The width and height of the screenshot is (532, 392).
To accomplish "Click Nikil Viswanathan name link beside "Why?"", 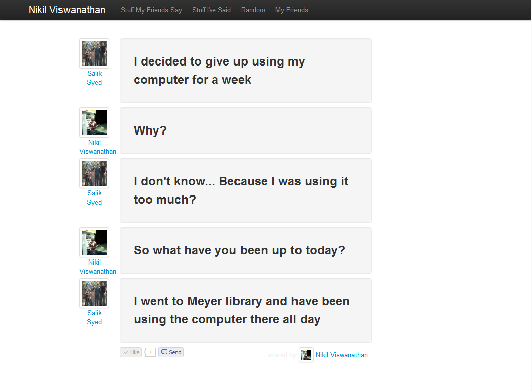I will click(97, 147).
